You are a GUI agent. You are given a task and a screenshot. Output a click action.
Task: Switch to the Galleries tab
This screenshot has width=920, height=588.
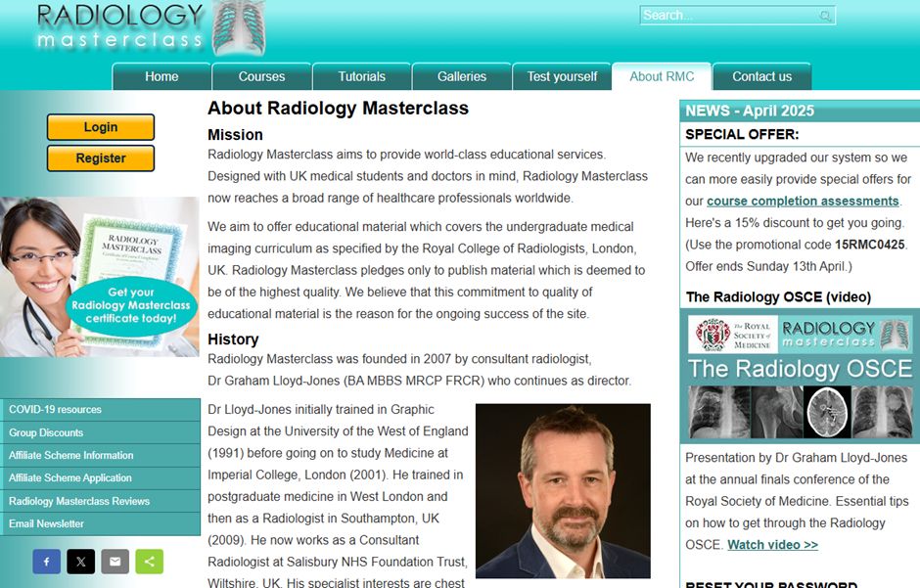point(462,76)
